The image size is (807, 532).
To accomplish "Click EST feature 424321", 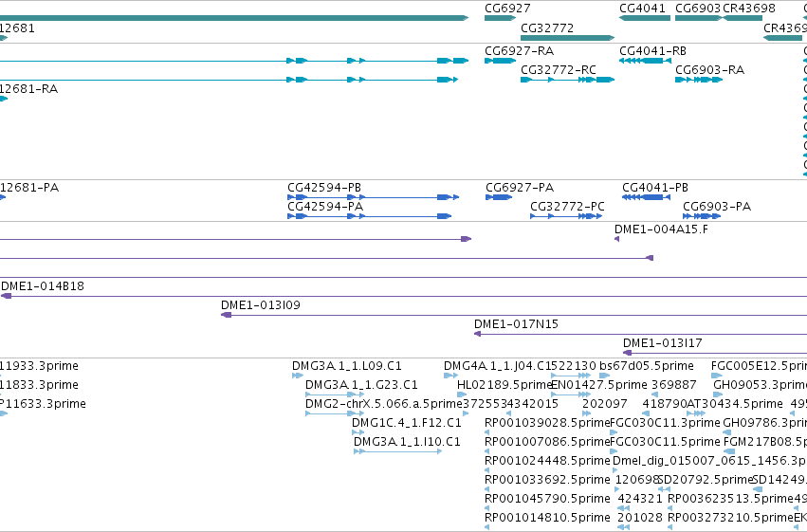I will point(623,509).
